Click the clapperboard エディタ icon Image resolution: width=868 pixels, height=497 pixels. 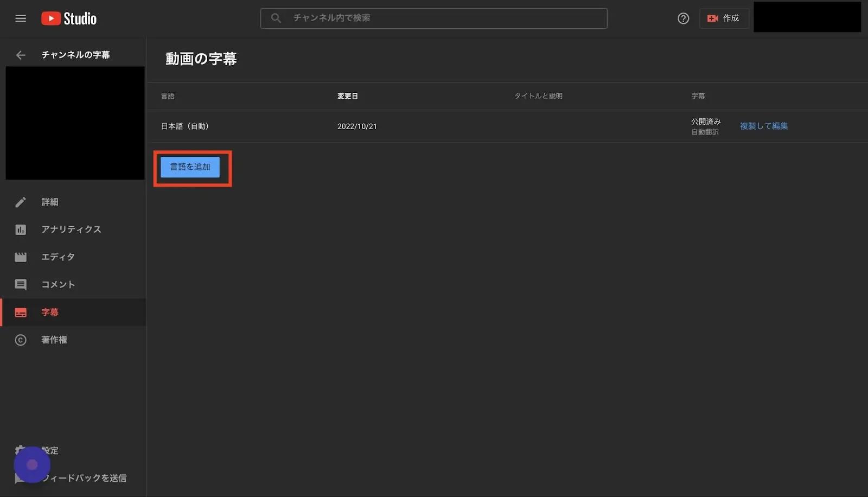(21, 257)
